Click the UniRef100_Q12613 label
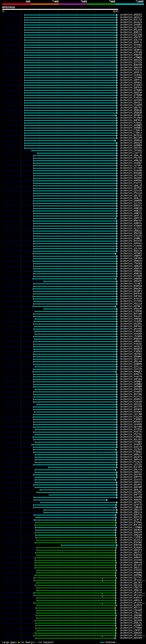Viewport: 146px width, 644px height. [x=131, y=540]
